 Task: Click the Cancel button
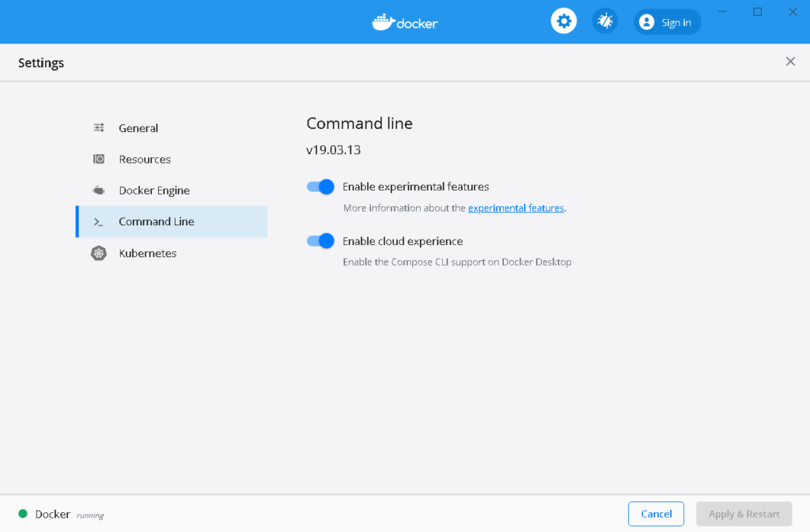[656, 513]
